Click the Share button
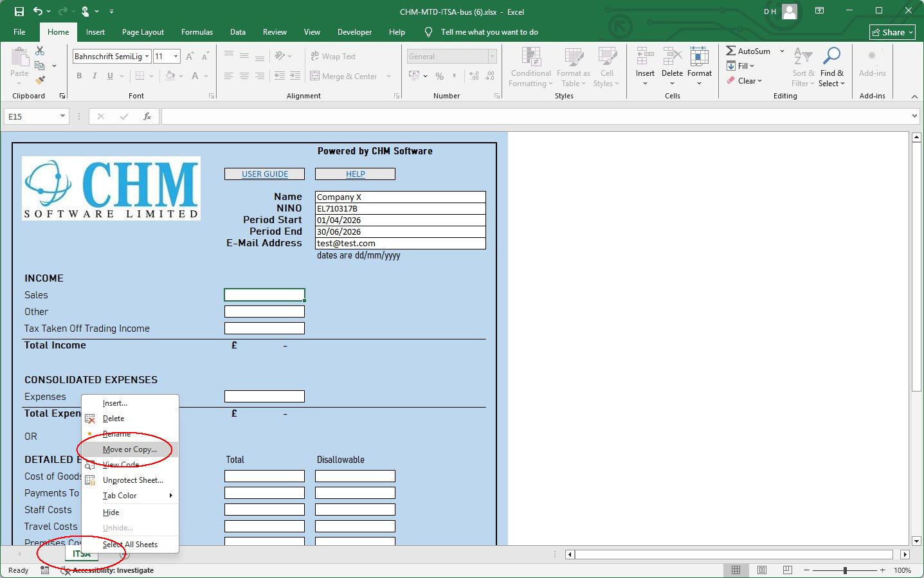Image resolution: width=924 pixels, height=578 pixels. pos(892,32)
